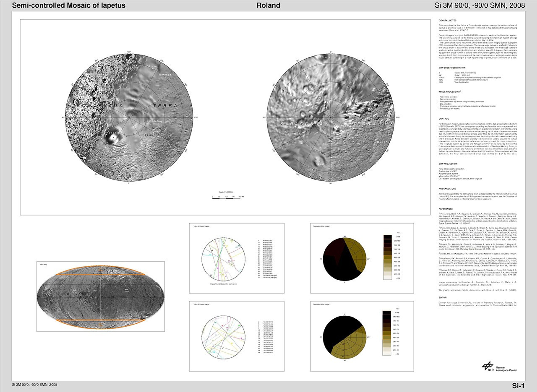
Task: Open the Roland title heading
Action: click(268, 5)
